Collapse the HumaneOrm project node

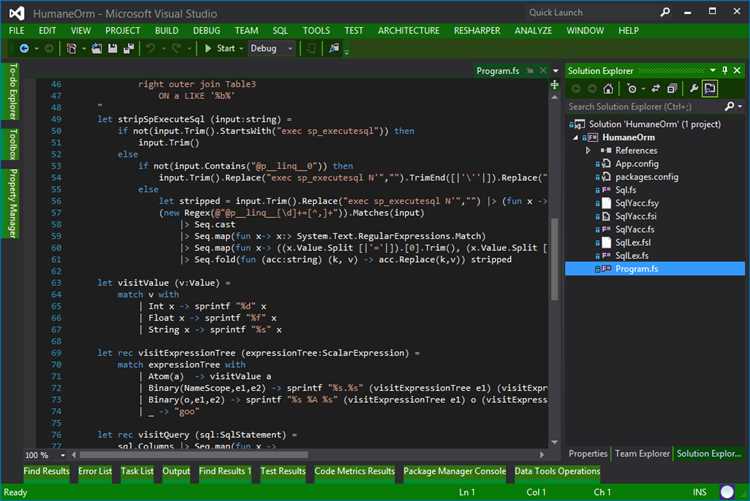tap(576, 138)
